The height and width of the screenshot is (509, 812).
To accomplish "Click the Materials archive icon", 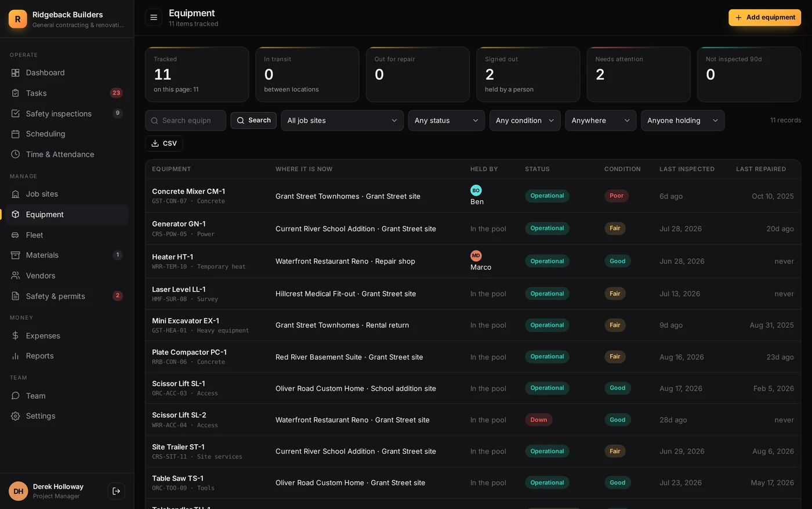I will [x=16, y=255].
